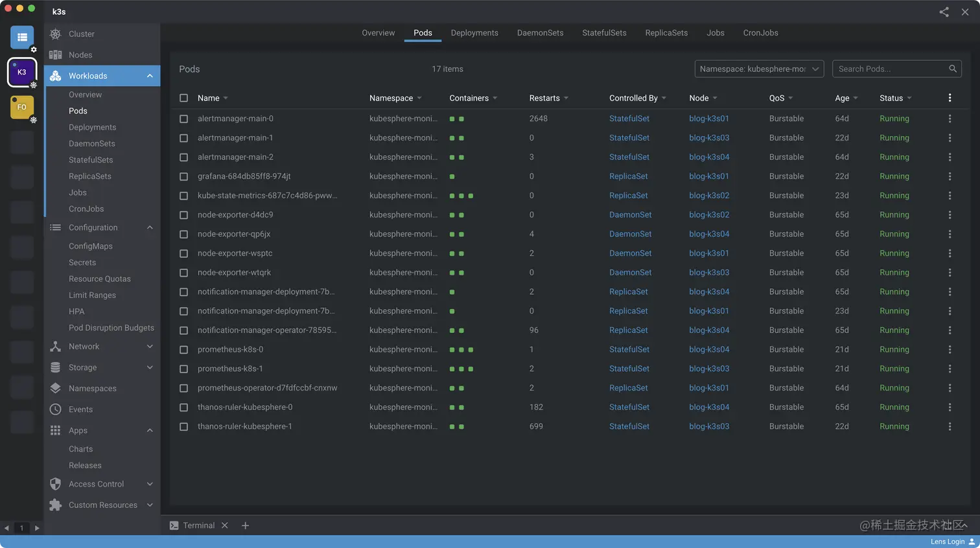Select the FO cluster hotbar icon

(22, 107)
